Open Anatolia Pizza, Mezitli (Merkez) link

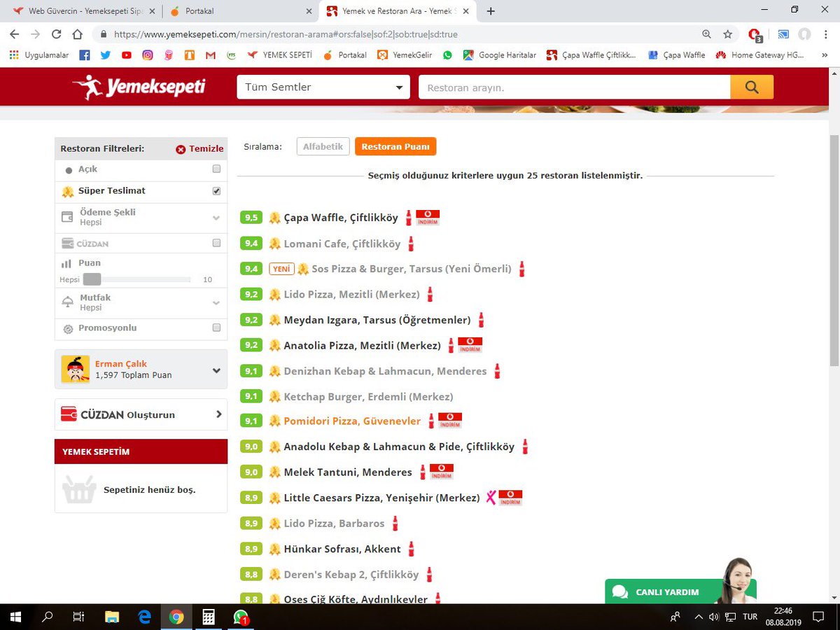[x=362, y=345]
